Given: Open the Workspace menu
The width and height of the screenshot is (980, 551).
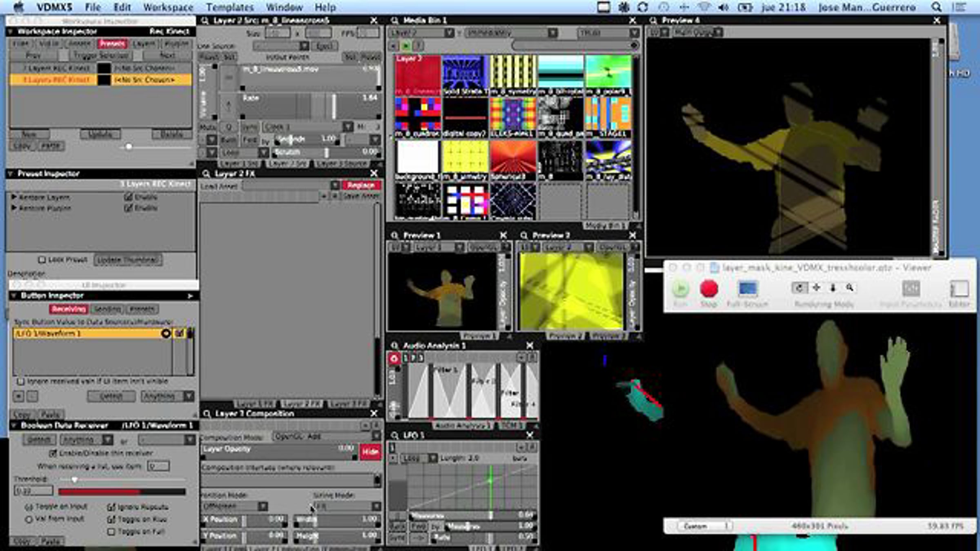Looking at the screenshot, I should 168,7.
